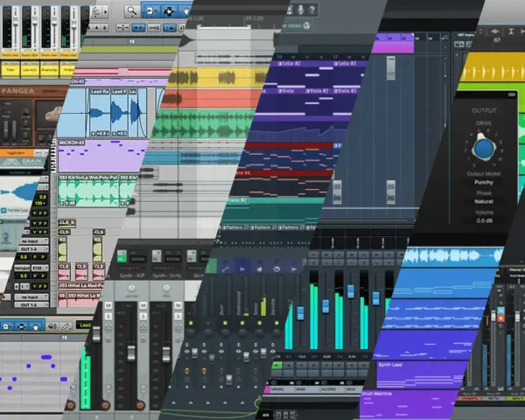Click the Synth - Dirty volume fader
Viewport: 525px width, 420px height.
[166, 354]
